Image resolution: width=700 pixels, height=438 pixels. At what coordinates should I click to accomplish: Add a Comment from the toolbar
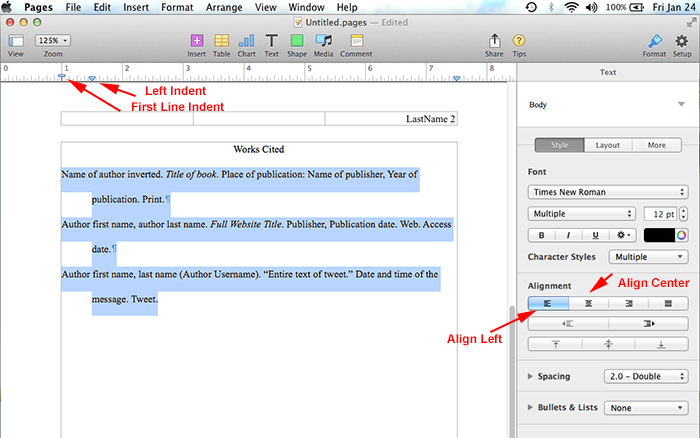(355, 41)
